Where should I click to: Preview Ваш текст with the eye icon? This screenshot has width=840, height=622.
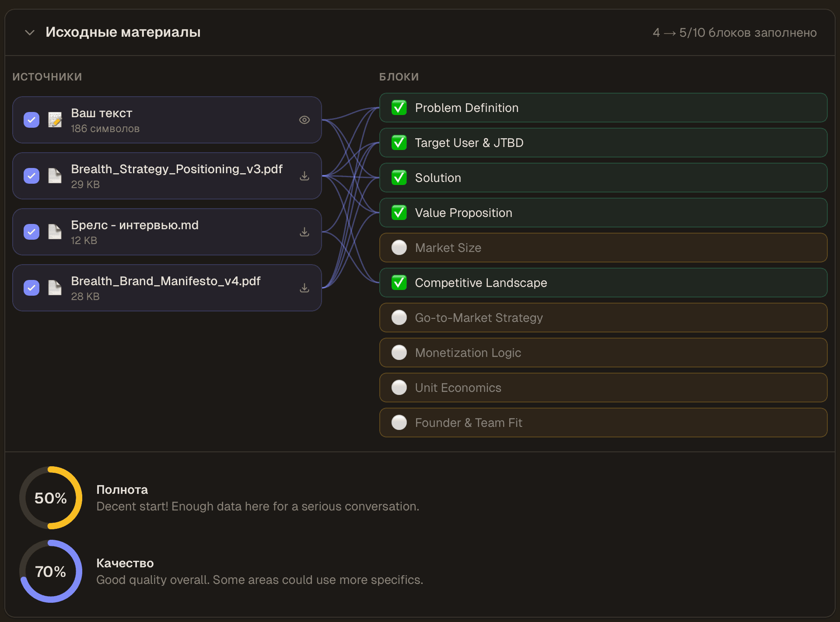(304, 120)
